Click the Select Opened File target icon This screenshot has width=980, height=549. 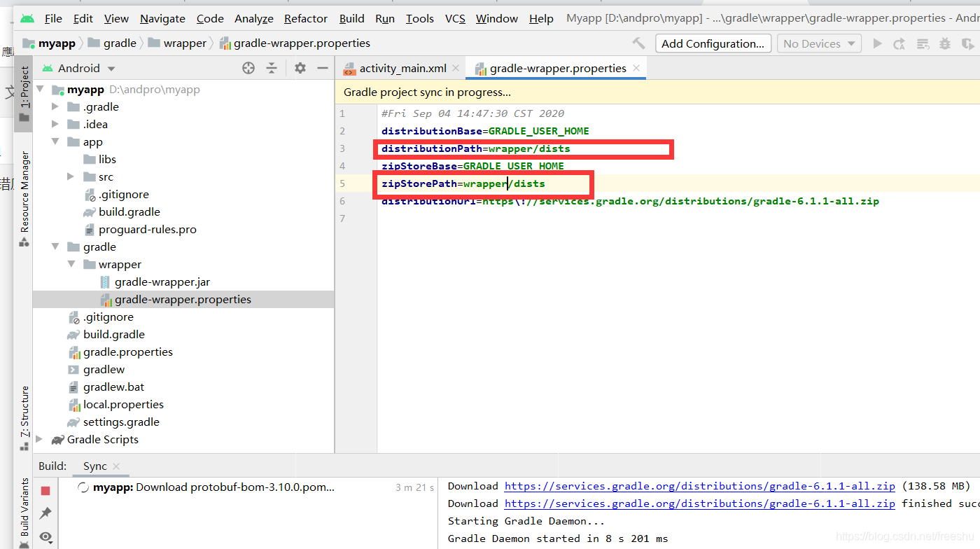pyautogui.click(x=248, y=68)
